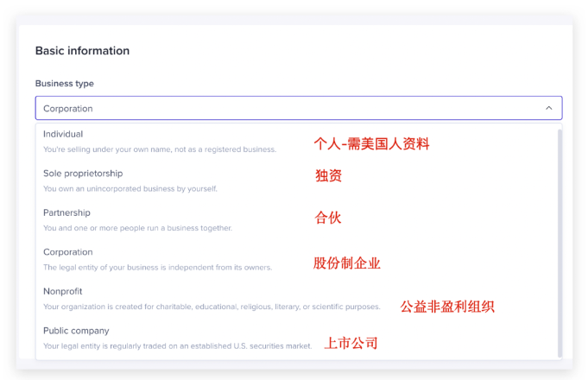
Task: Click the red 独资 annotation text
Action: click(x=328, y=175)
